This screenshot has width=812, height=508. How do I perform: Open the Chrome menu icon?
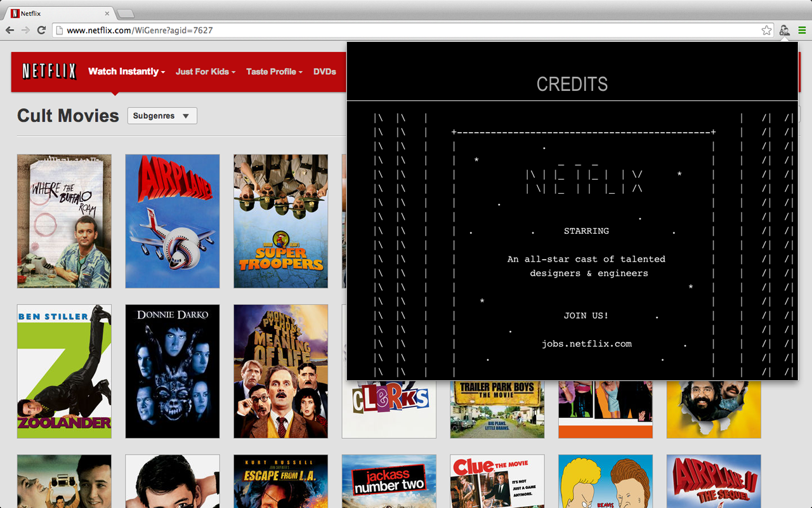point(802,30)
